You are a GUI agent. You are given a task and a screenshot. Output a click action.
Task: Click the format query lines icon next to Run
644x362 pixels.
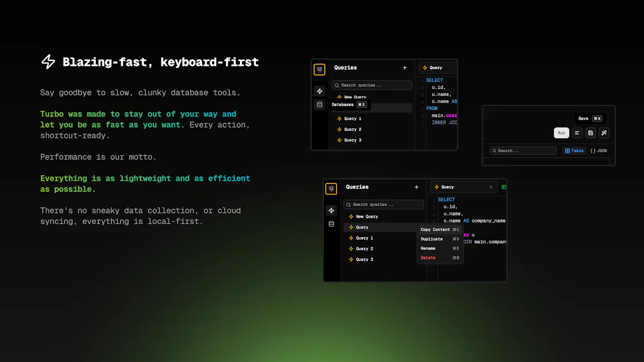tap(577, 133)
